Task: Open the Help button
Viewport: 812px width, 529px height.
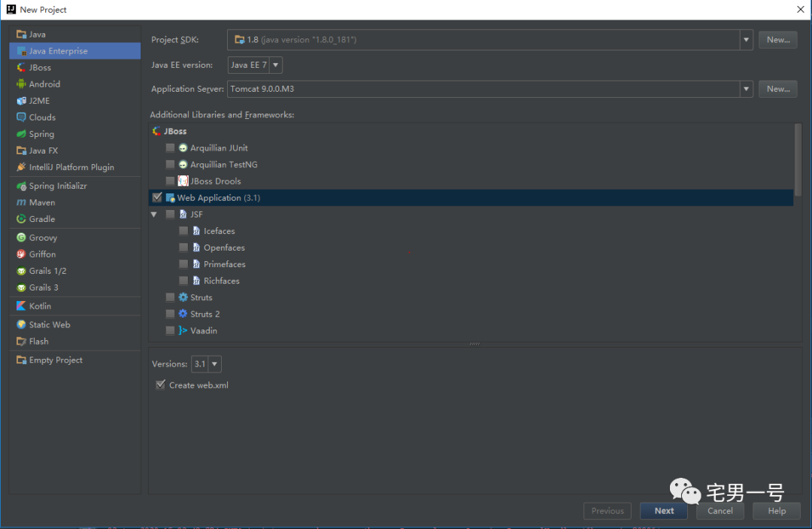Action: (x=776, y=511)
